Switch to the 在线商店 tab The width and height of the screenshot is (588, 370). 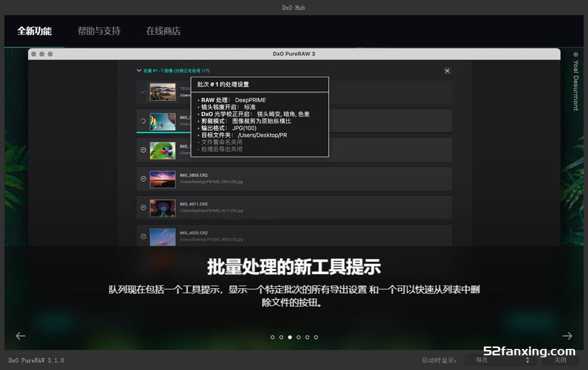coord(163,31)
